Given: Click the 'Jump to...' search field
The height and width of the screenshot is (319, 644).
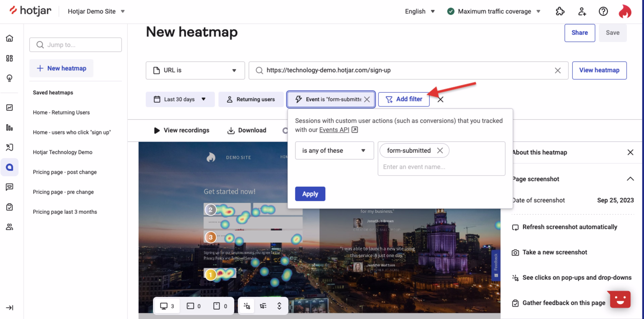Looking at the screenshot, I should (x=75, y=45).
